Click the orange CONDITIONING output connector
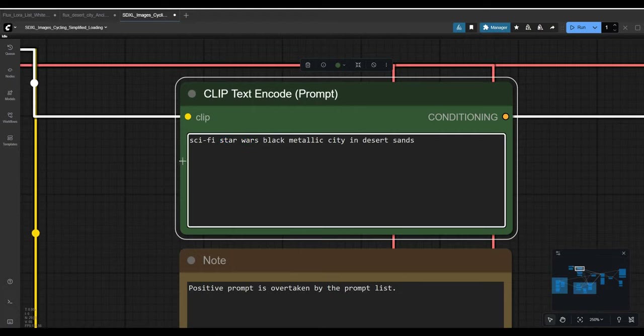The image size is (644, 336). click(x=506, y=117)
